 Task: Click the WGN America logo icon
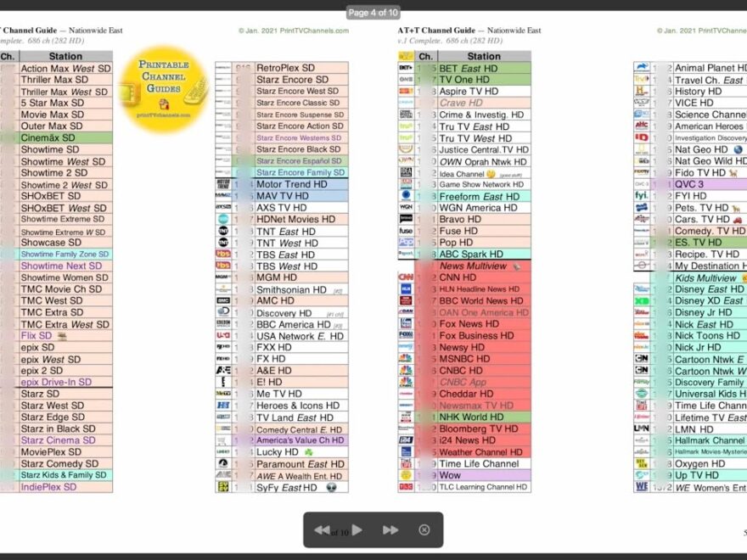(406, 208)
